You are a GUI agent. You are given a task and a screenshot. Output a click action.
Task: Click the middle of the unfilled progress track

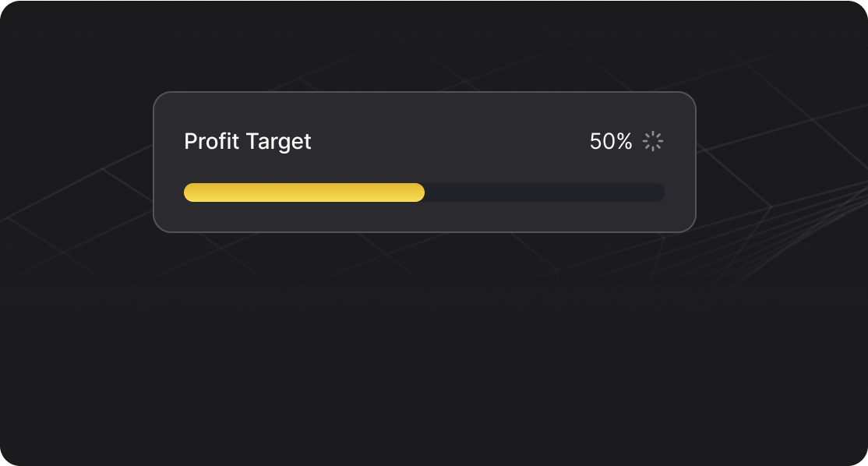[545, 192]
